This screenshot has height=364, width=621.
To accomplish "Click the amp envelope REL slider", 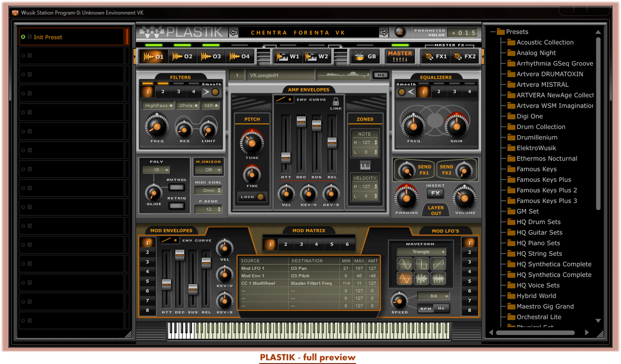I will [332, 142].
